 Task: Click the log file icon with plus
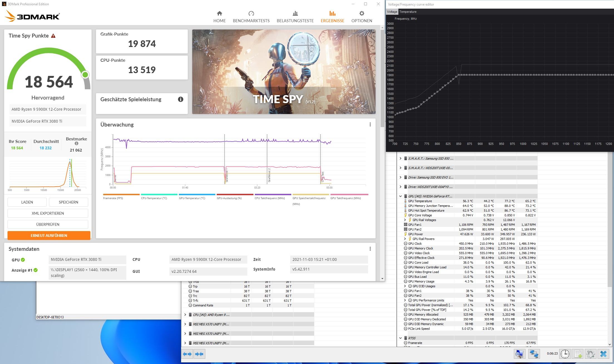[578, 354]
